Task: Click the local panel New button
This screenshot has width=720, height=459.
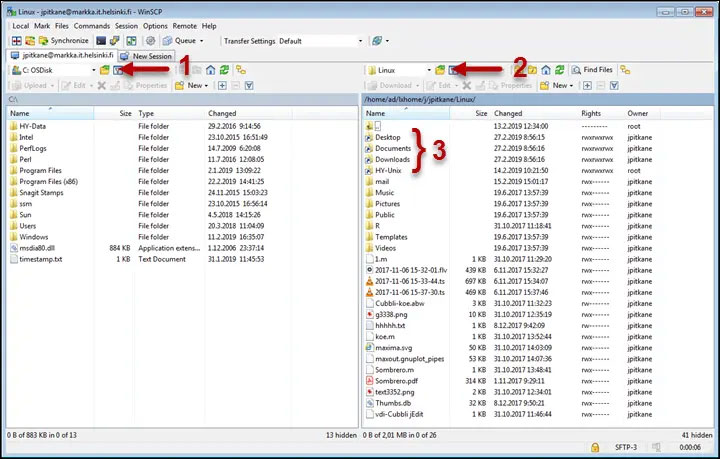Action: 191,85
